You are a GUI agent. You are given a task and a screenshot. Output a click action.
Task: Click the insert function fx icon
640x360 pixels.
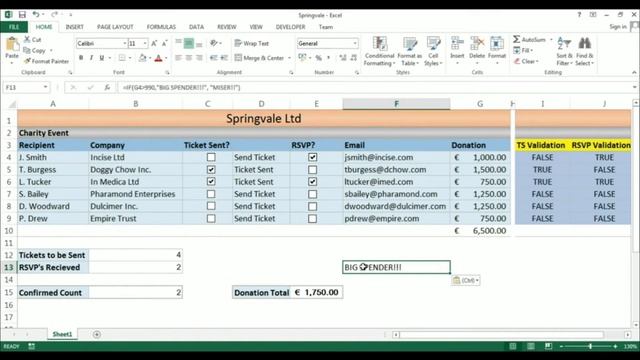(x=107, y=87)
